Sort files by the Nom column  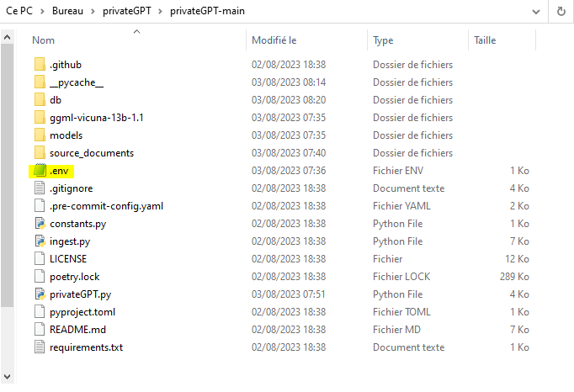[44, 40]
